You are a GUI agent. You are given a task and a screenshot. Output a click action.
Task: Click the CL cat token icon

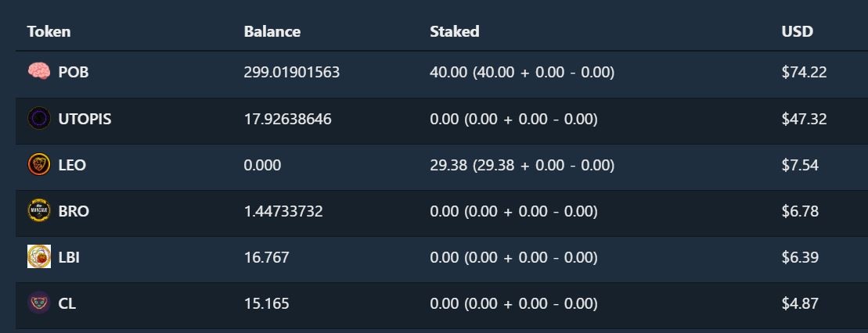(x=39, y=303)
